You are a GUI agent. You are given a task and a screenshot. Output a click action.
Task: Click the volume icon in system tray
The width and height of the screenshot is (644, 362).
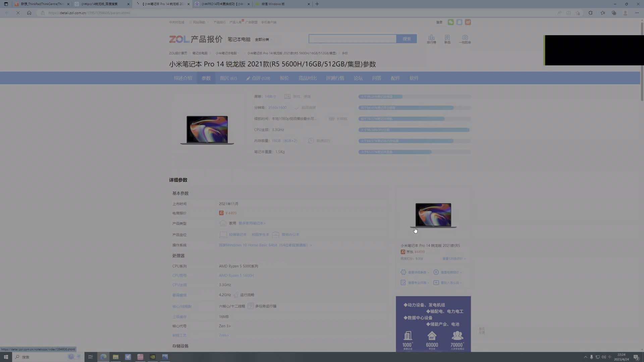point(604,357)
